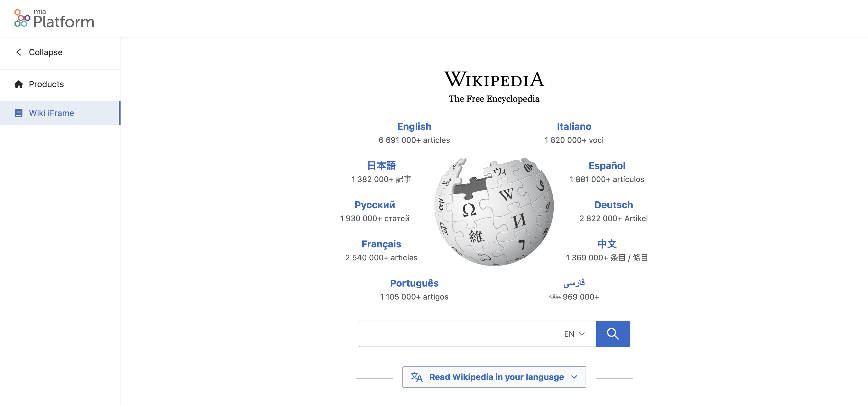Viewport: 868px width, 405px height.
Task: Click the Wikipedia wordmark title
Action: 494,80
